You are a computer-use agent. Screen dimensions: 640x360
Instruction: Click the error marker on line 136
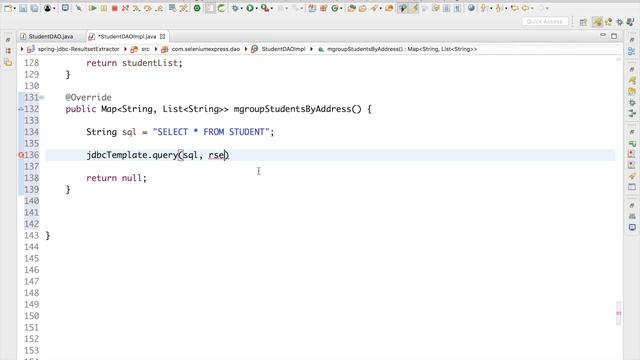point(21,155)
